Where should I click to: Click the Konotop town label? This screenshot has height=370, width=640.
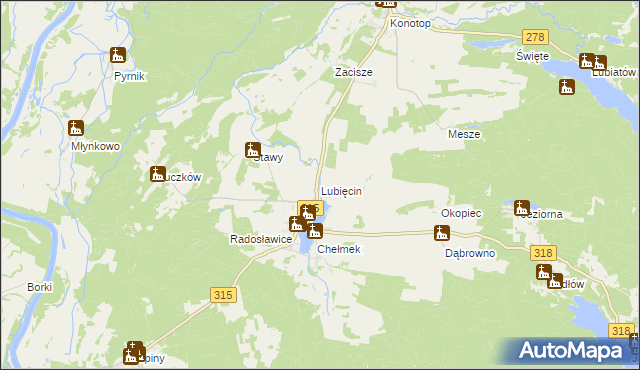click(410, 23)
